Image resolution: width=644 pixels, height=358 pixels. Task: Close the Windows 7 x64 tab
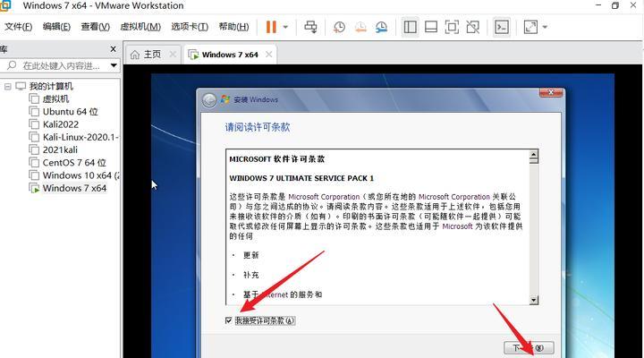(268, 55)
